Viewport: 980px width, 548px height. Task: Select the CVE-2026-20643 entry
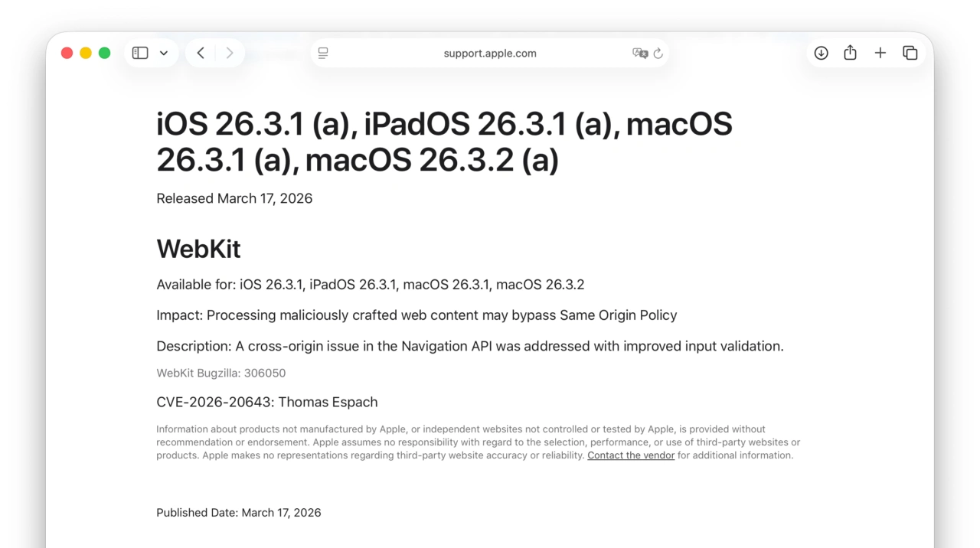pos(266,402)
